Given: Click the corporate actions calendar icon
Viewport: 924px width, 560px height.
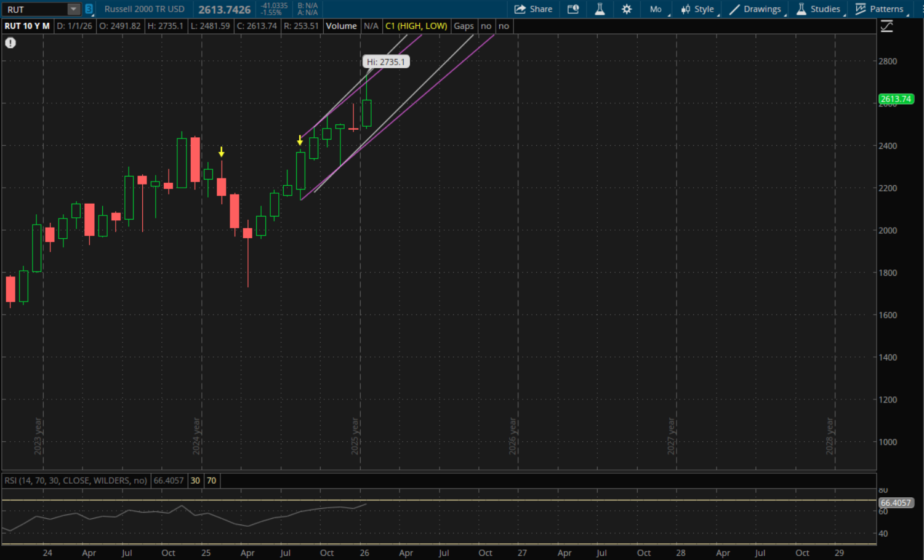Looking at the screenshot, I should point(573,9).
